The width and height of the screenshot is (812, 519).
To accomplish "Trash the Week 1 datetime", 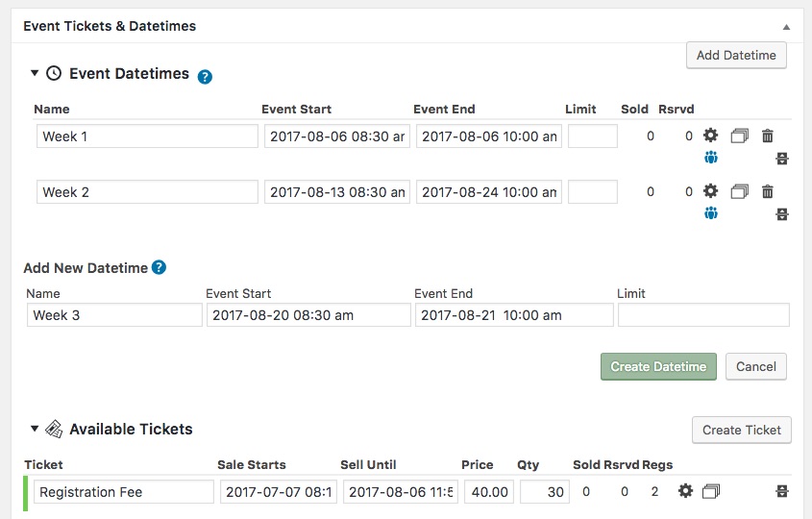I will pos(767,136).
